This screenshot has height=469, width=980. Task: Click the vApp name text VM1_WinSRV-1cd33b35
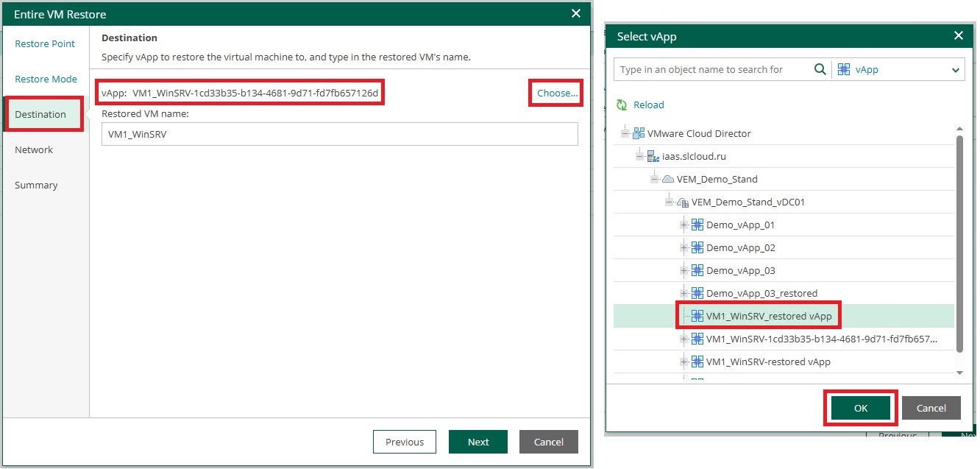(x=255, y=93)
